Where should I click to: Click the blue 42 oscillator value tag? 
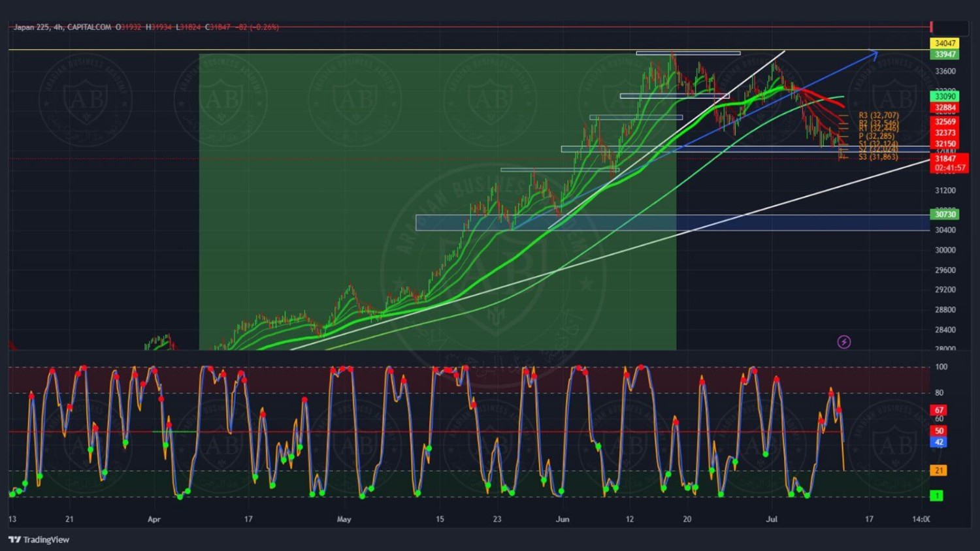(939, 443)
